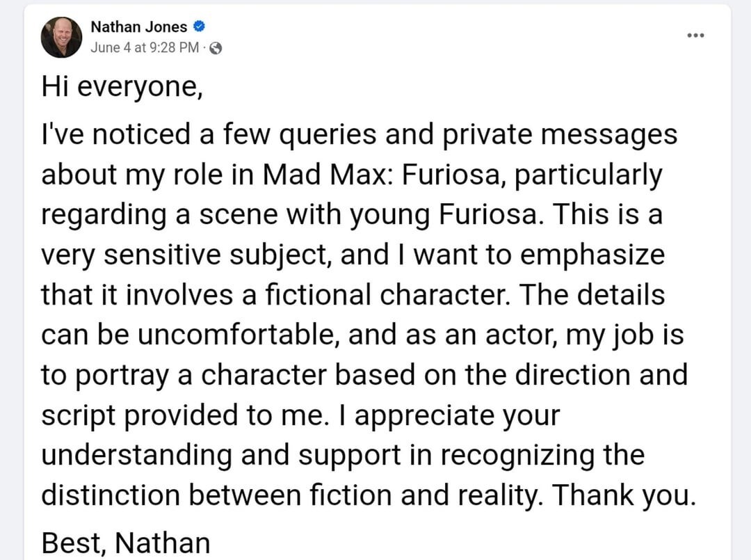This screenshot has width=751, height=560.
Task: Open the three-dot post options menu
Action: click(695, 35)
